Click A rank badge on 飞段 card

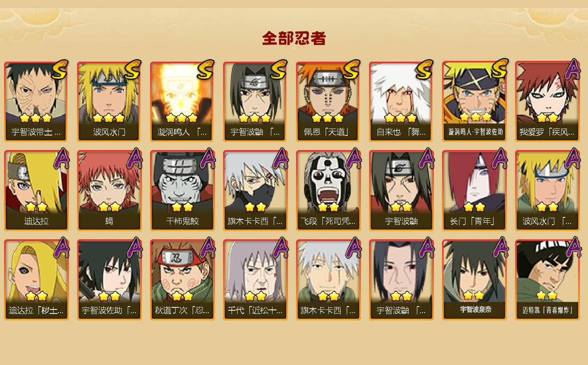354,159
